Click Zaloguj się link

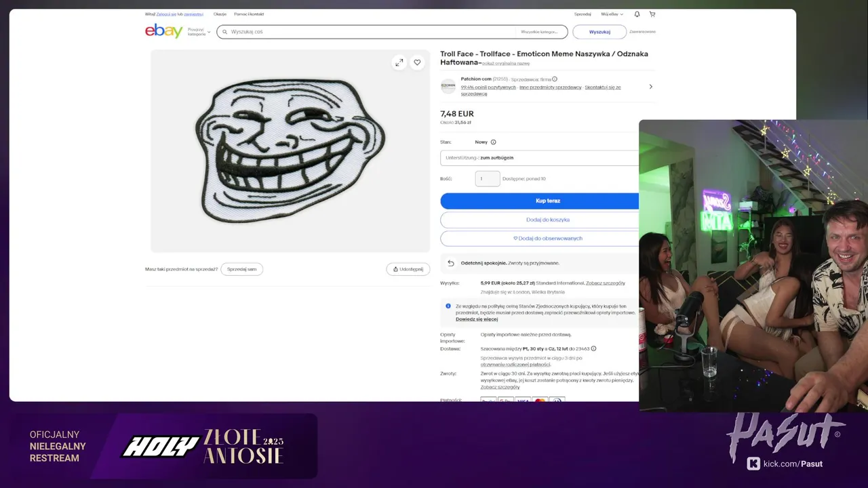pyautogui.click(x=166, y=14)
